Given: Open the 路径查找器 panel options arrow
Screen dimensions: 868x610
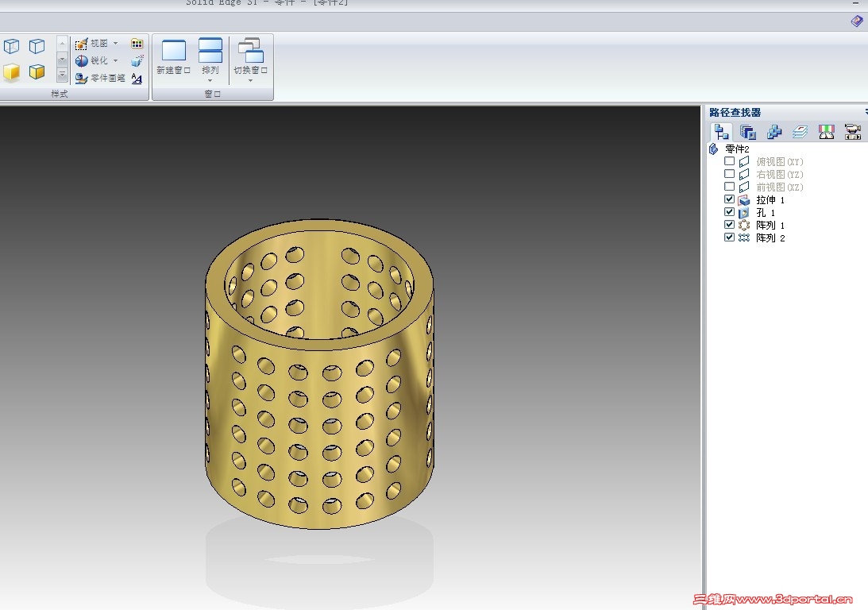Looking at the screenshot, I should (x=866, y=112).
